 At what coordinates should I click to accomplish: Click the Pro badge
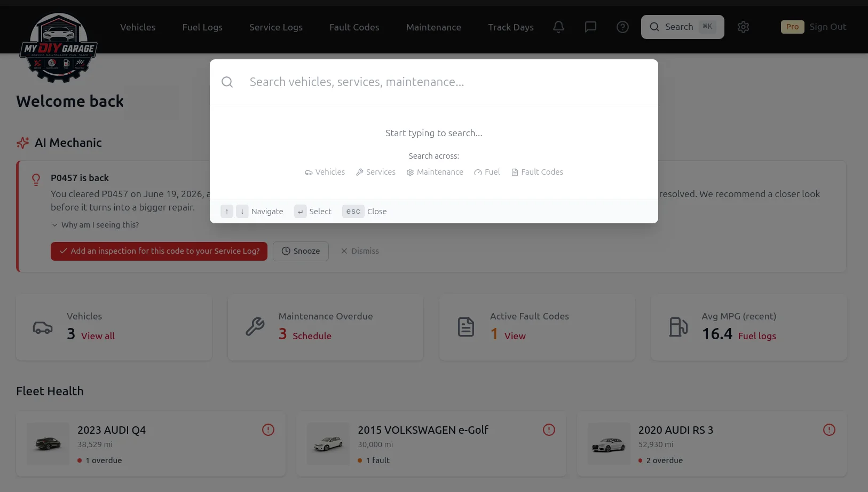[792, 27]
